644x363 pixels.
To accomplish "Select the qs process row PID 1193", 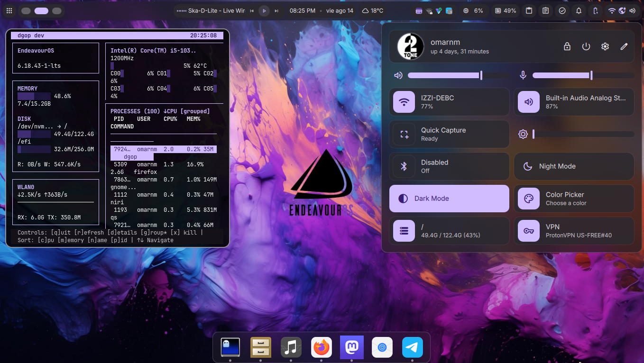I will pyautogui.click(x=164, y=213).
